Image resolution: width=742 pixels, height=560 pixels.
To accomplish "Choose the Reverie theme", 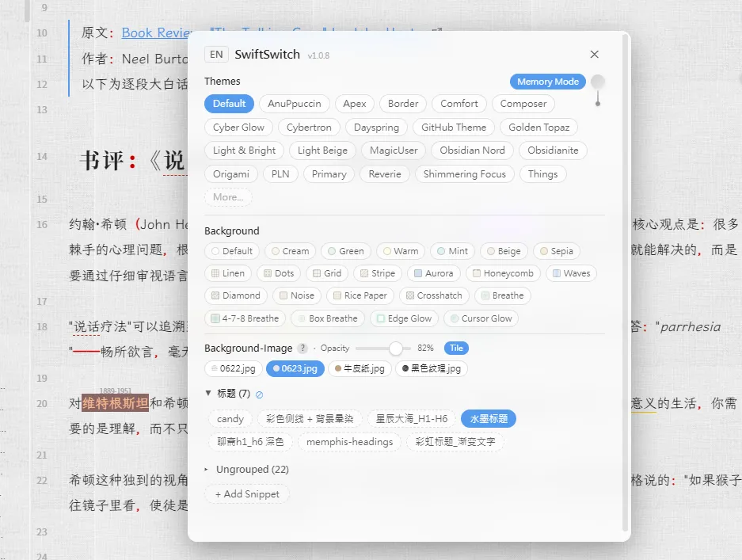I will click(x=385, y=174).
